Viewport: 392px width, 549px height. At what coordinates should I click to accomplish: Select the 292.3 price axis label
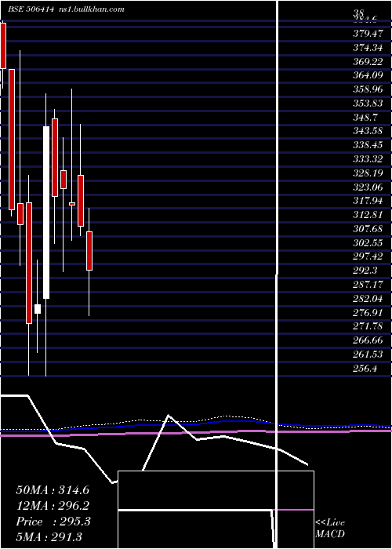365,271
